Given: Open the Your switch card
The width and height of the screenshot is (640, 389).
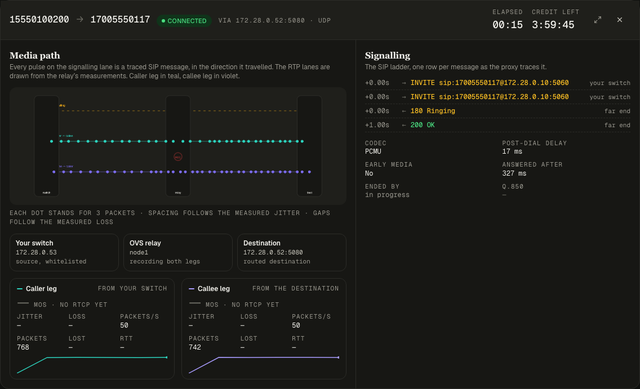Looking at the screenshot, I should pyautogui.click(x=64, y=252).
